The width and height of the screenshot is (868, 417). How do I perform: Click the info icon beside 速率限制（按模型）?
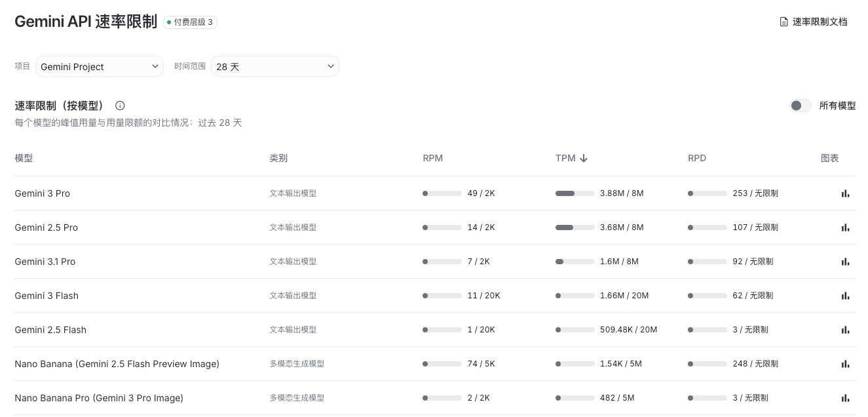click(x=120, y=106)
